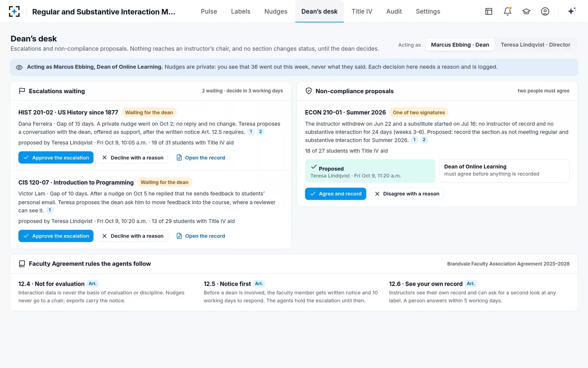Open the record for CIS 120-07
Viewport: 588px width, 368px height.
click(x=200, y=236)
